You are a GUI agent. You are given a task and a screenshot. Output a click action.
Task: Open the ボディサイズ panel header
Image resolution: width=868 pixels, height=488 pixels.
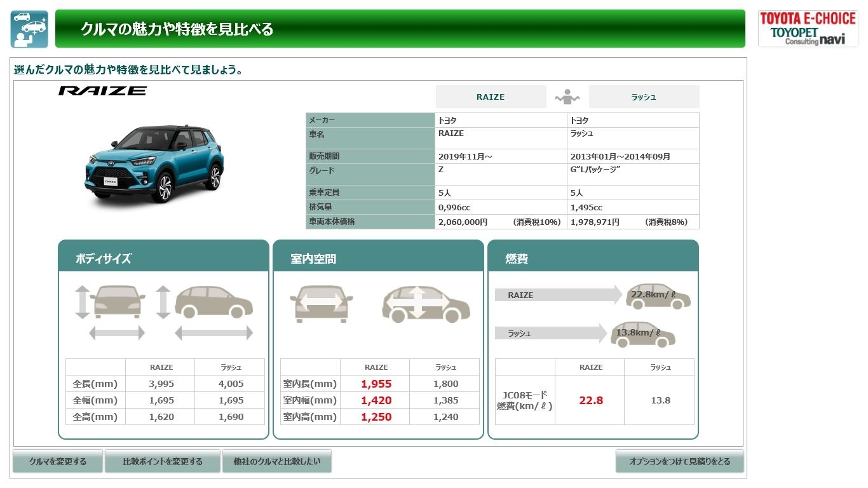point(164,256)
